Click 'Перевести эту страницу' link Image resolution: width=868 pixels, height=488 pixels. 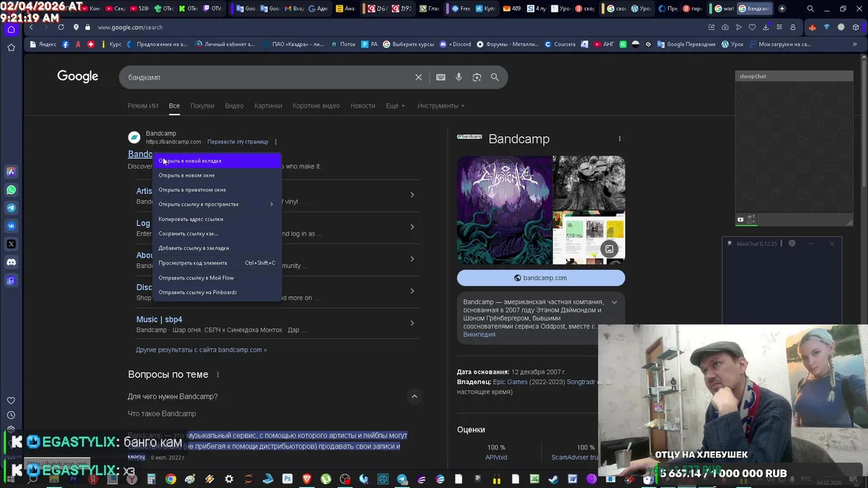click(238, 142)
